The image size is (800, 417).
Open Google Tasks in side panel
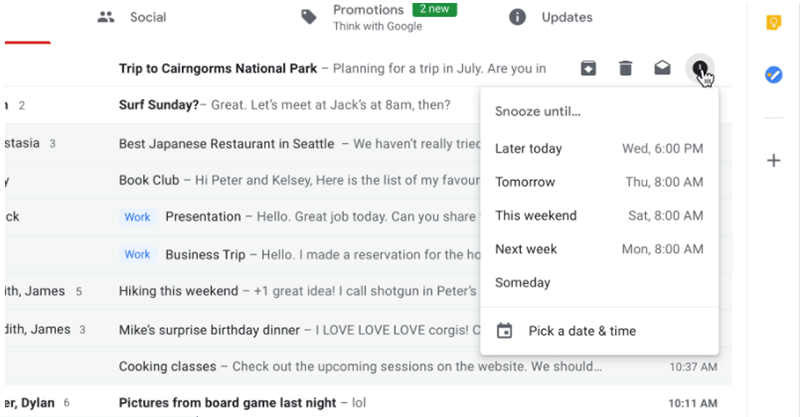[x=773, y=75]
